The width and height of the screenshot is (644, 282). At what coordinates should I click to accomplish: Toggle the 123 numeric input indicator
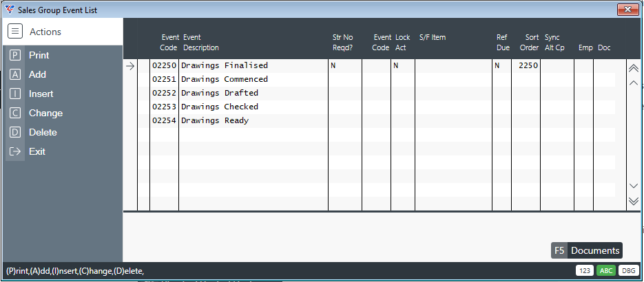point(585,270)
